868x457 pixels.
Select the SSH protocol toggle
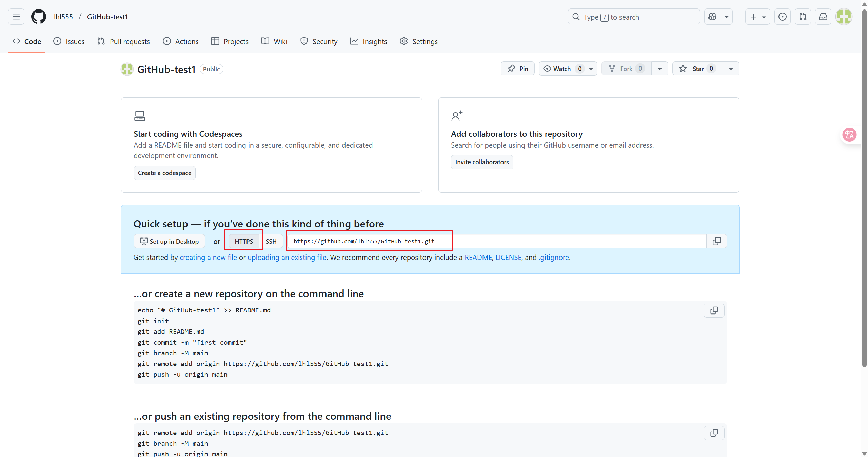pyautogui.click(x=271, y=241)
